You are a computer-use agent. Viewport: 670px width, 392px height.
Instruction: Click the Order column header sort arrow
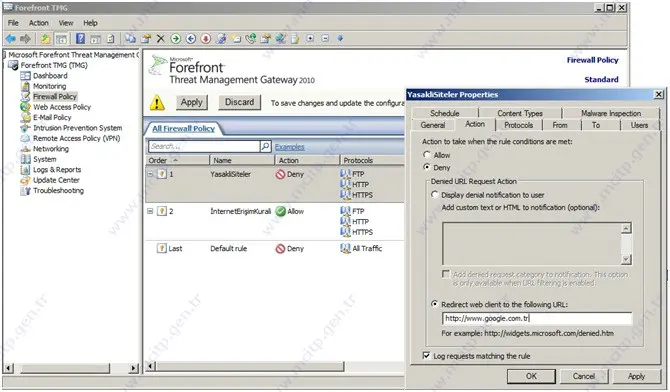point(175,160)
